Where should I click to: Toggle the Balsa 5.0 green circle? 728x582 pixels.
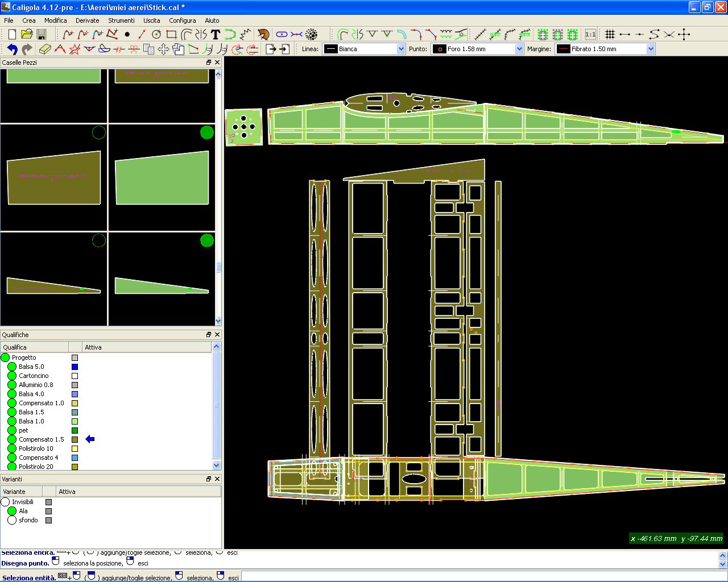coord(12,367)
